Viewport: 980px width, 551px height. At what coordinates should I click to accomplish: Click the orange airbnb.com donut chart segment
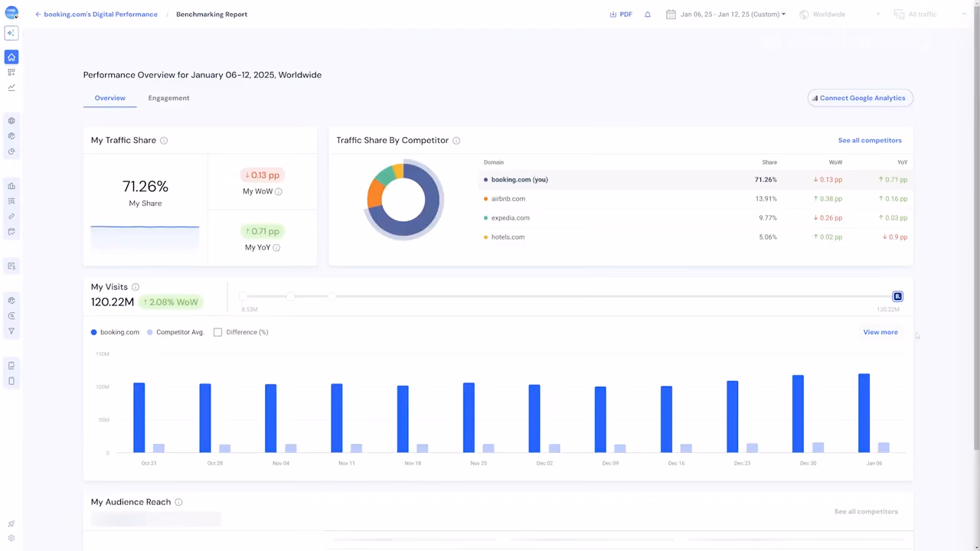pos(374,195)
